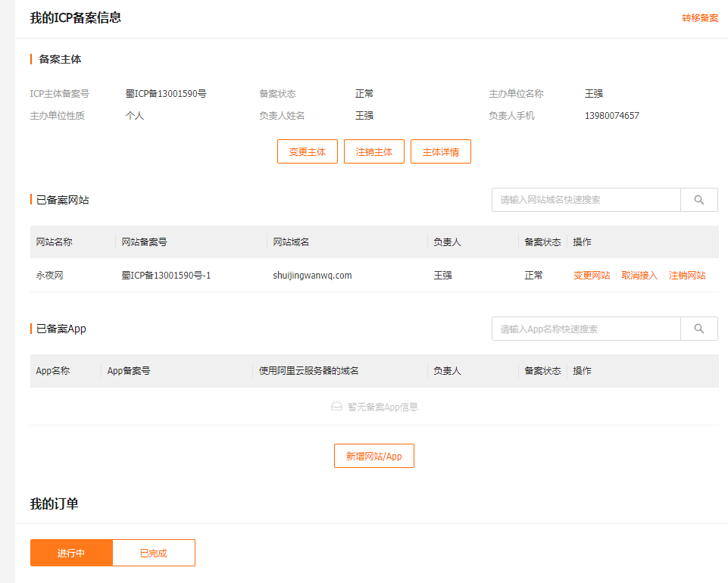
Task: Click the 新增网站/App button
Action: [373, 456]
